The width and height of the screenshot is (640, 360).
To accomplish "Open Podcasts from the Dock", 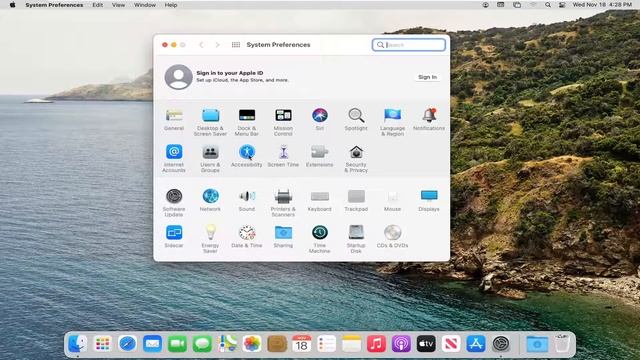I will [401, 344].
